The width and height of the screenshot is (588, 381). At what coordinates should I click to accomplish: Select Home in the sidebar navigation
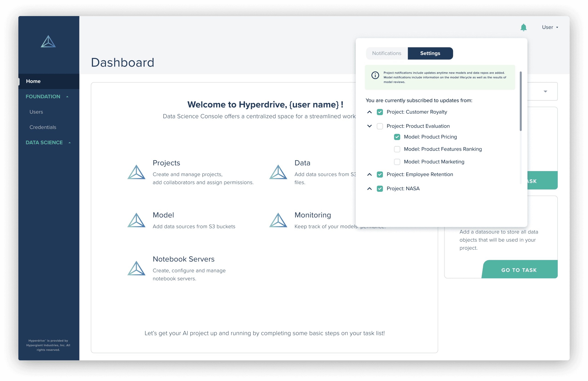[x=33, y=81]
